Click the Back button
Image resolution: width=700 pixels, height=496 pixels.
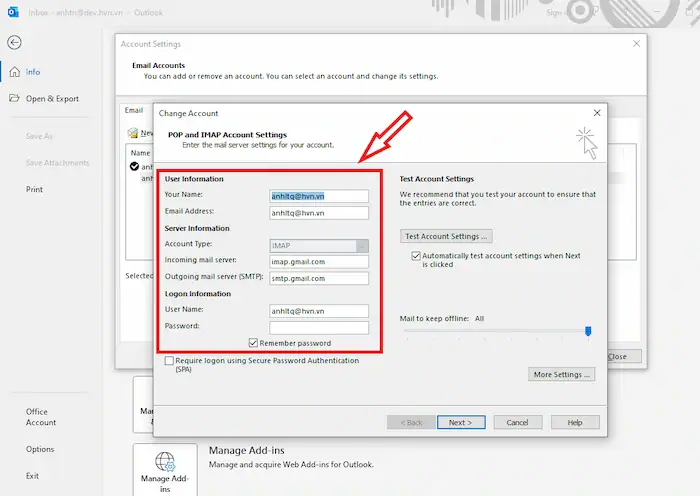(x=411, y=422)
